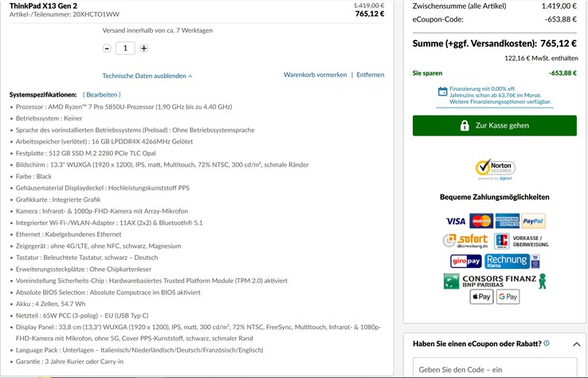This screenshot has width=588, height=378.
Task: Click the Consors Finanz BNP Paribas logo
Action: 494,280
